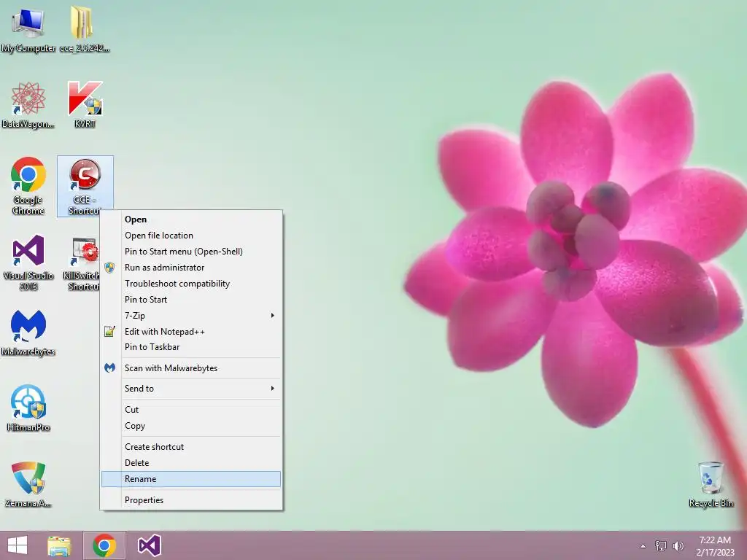This screenshot has height=560, width=747.
Task: Select the HitmanPro desktop icon
Action: click(x=28, y=408)
